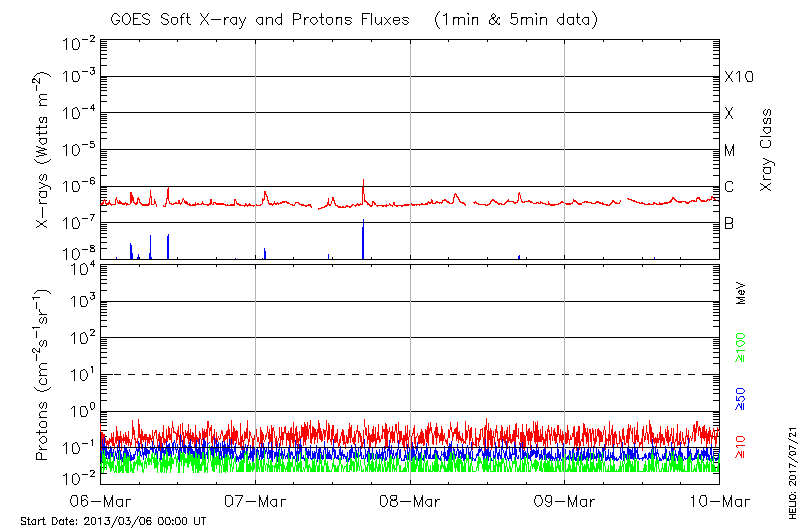
Task: Click the M class label on the right axis
Action: (730, 151)
